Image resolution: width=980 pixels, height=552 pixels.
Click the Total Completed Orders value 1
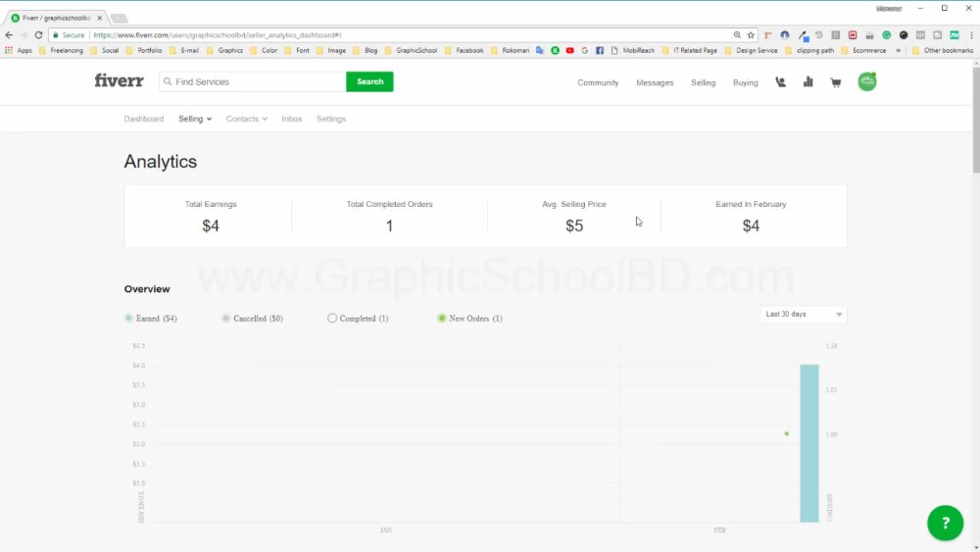pyautogui.click(x=389, y=226)
